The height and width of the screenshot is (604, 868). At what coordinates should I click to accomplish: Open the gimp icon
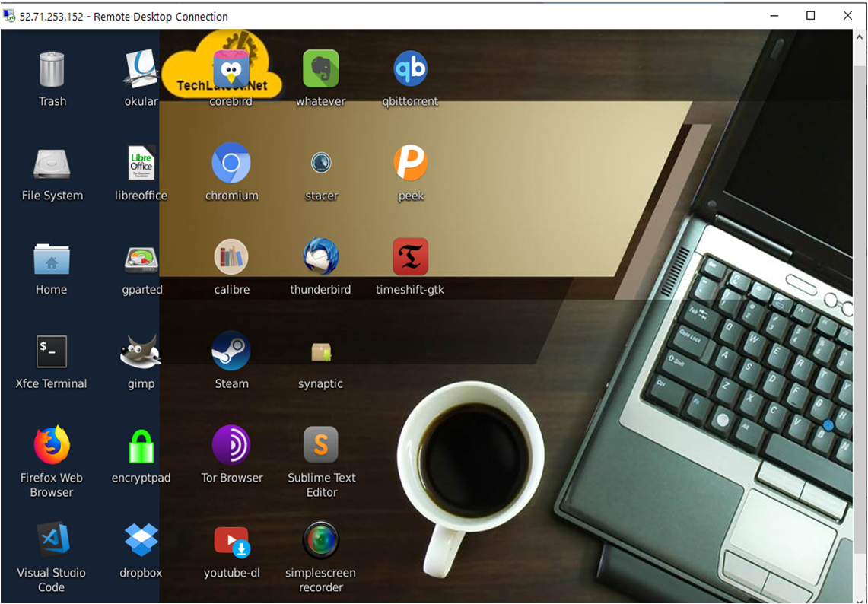click(141, 351)
